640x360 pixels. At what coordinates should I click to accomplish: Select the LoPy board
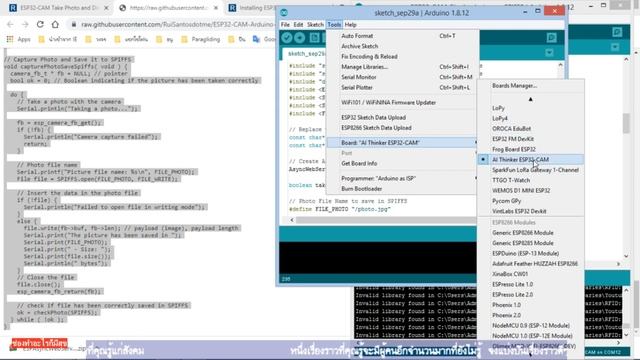coord(531,108)
